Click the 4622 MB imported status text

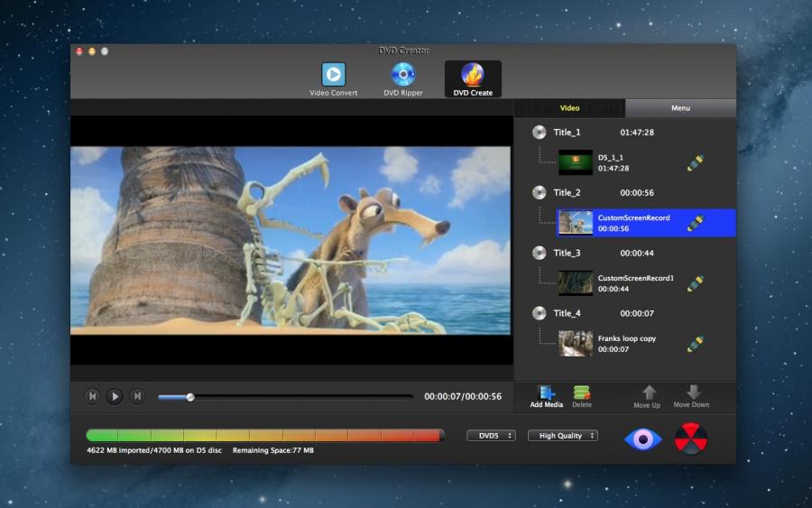coord(154,450)
